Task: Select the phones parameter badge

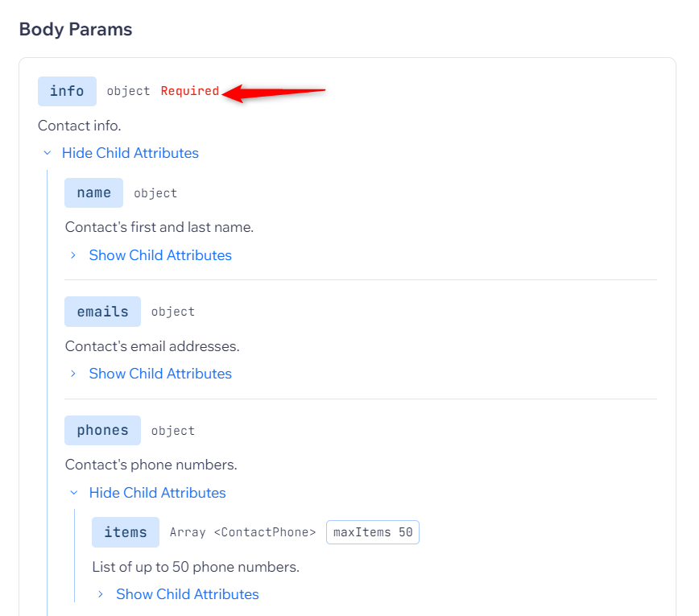Action: pyautogui.click(x=102, y=431)
